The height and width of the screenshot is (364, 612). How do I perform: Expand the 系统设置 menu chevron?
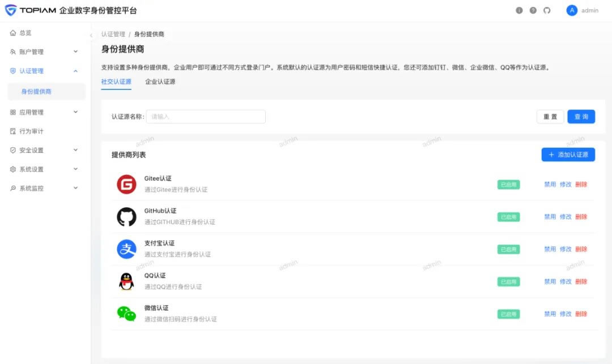(x=76, y=169)
